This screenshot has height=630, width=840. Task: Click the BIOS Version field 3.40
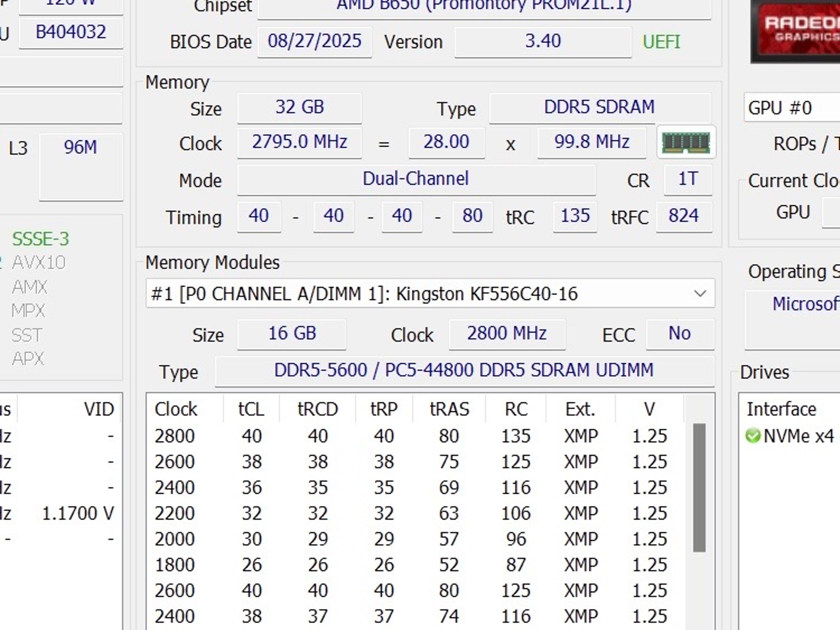(x=543, y=41)
